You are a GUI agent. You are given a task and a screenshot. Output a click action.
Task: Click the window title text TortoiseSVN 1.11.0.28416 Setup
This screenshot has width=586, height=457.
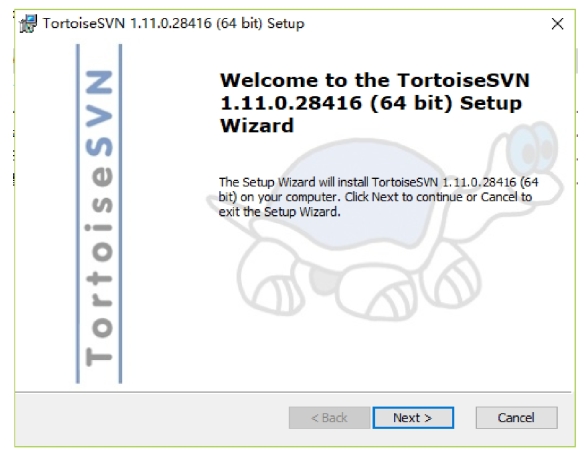(174, 24)
